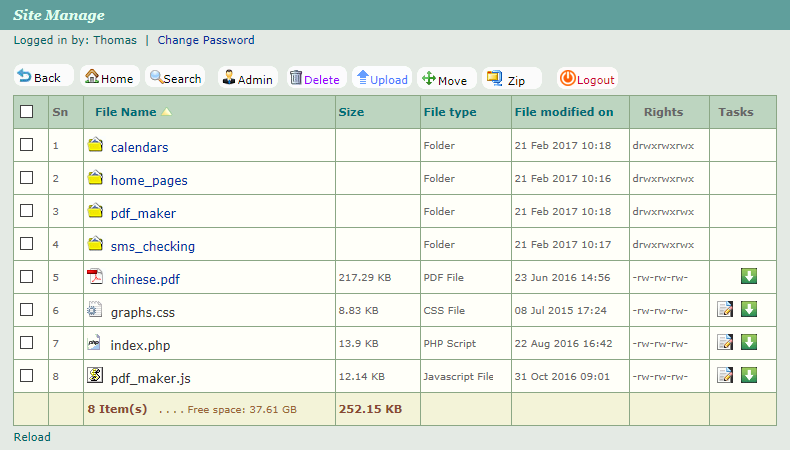This screenshot has width=790, height=450.
Task: Tick the index.php row checkbox
Action: [27, 343]
